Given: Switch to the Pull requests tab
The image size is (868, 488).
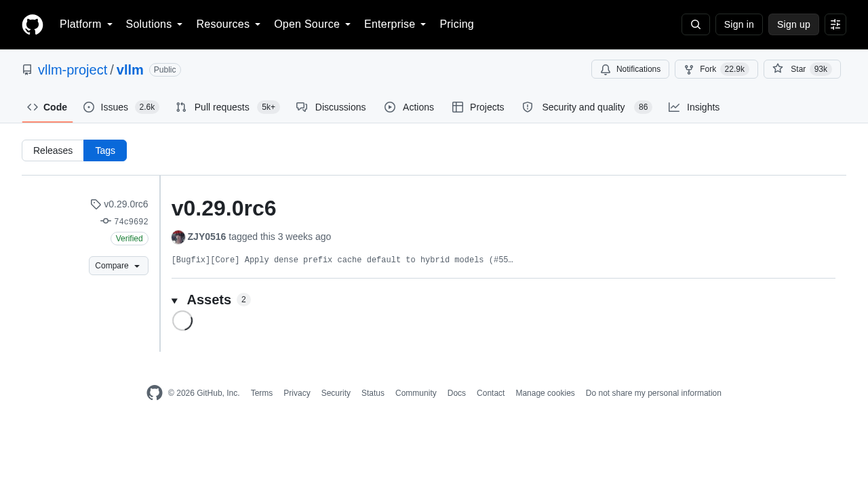Looking at the screenshot, I should [x=227, y=107].
